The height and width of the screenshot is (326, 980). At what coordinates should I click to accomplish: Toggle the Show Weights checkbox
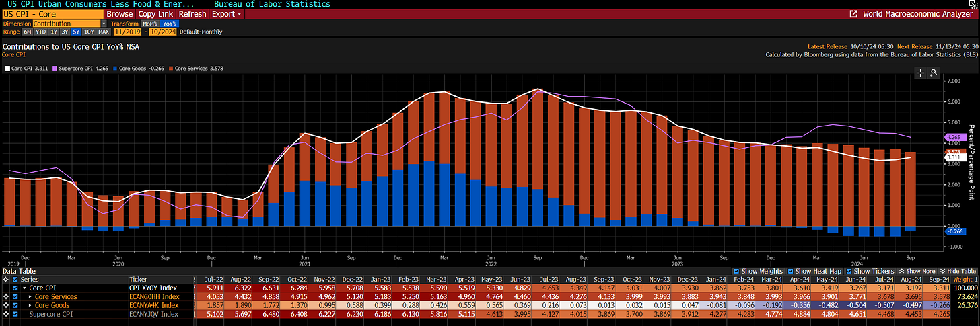736,271
